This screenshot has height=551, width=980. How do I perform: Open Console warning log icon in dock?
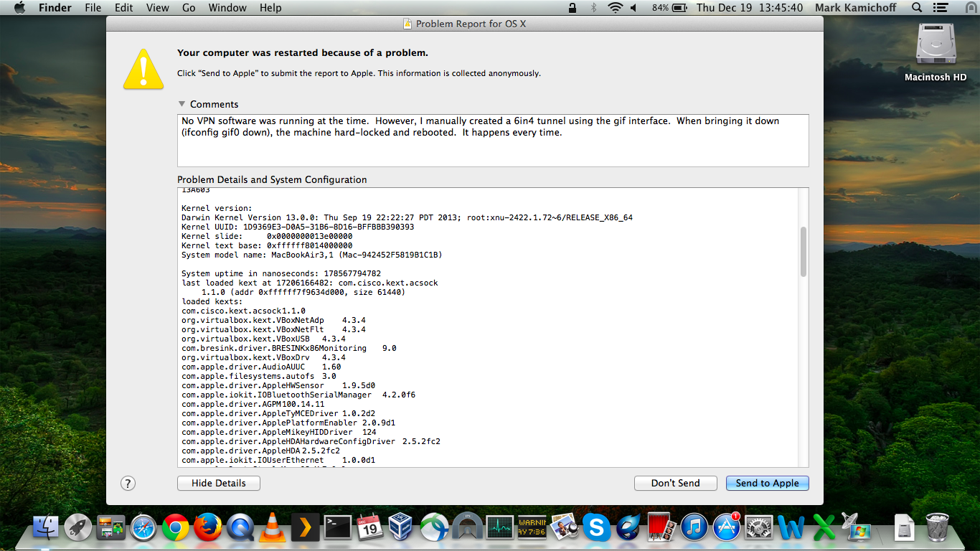[532, 527]
